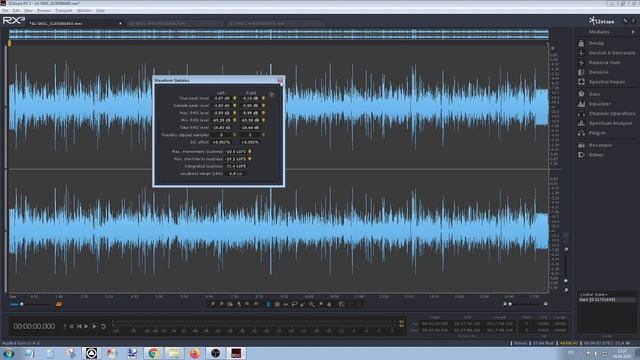Jump to left Min RMS level marker
Viewport: 640px width, 360px height.
click(x=235, y=120)
